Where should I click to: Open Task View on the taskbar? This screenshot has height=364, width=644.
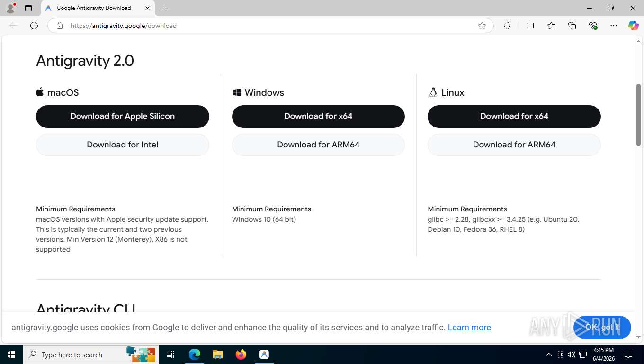pyautogui.click(x=170, y=355)
